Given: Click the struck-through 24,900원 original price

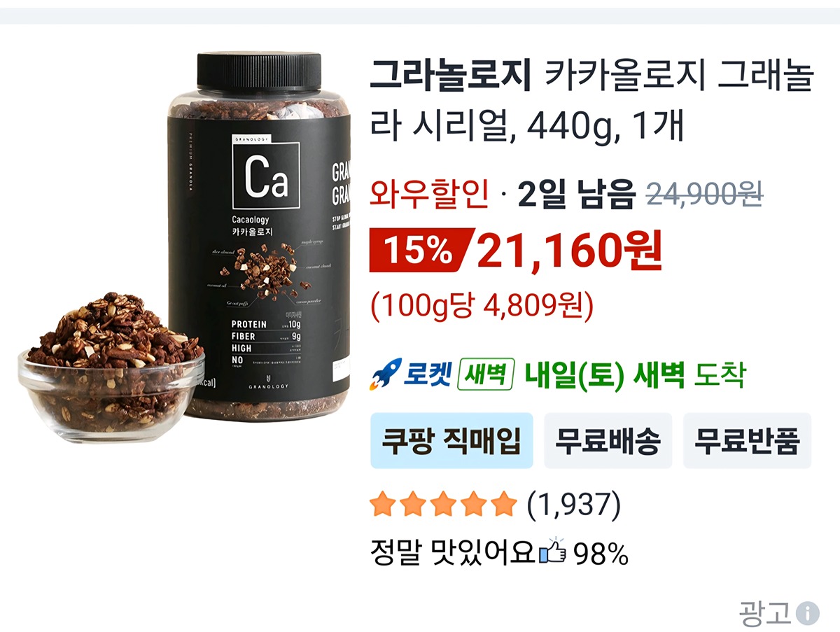Looking at the screenshot, I should click(704, 194).
